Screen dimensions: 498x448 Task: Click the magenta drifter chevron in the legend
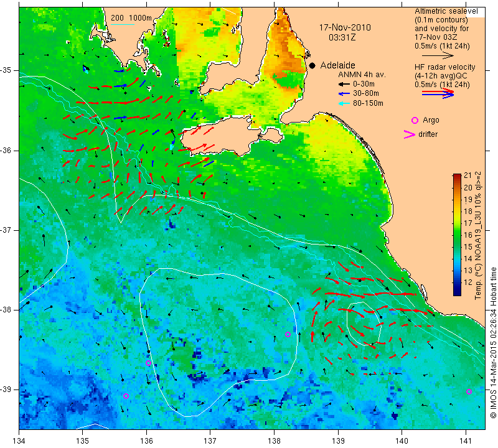410,134
